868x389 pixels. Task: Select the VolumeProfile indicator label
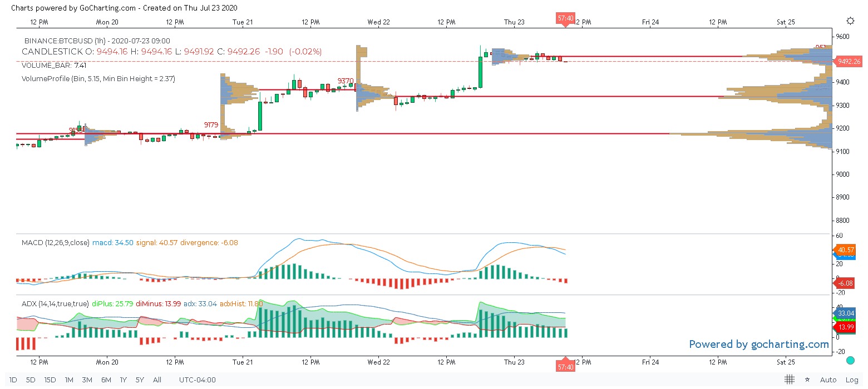98,79
